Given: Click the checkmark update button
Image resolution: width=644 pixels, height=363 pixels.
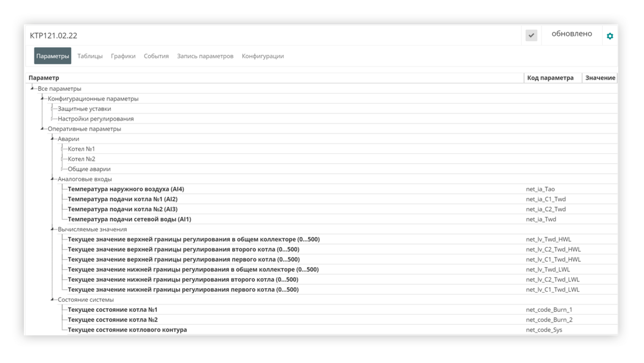Looking at the screenshot, I should click(x=531, y=35).
